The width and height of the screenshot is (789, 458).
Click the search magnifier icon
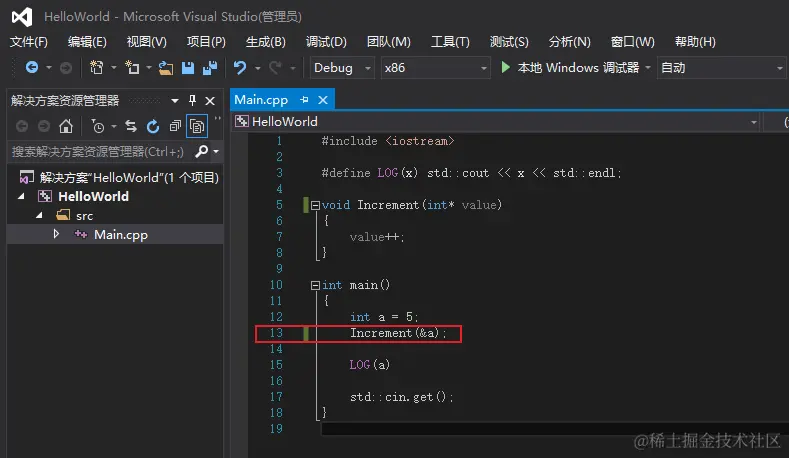[201, 151]
